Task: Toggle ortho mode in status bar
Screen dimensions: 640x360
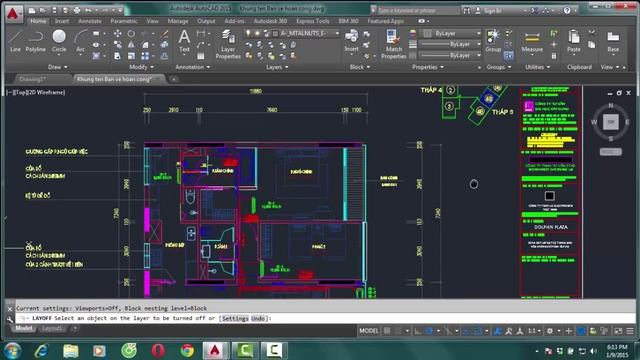Action: pyautogui.click(x=417, y=331)
